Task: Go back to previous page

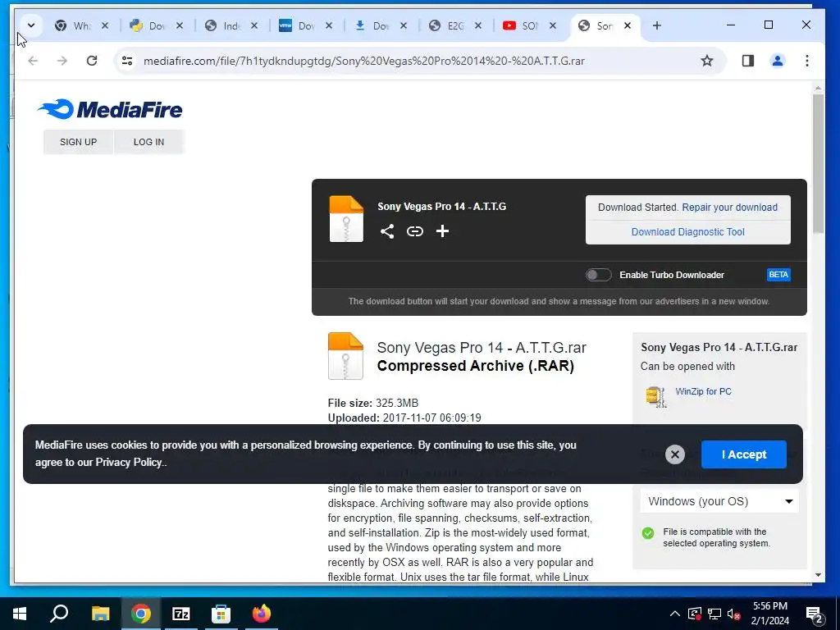Action: click(33, 61)
